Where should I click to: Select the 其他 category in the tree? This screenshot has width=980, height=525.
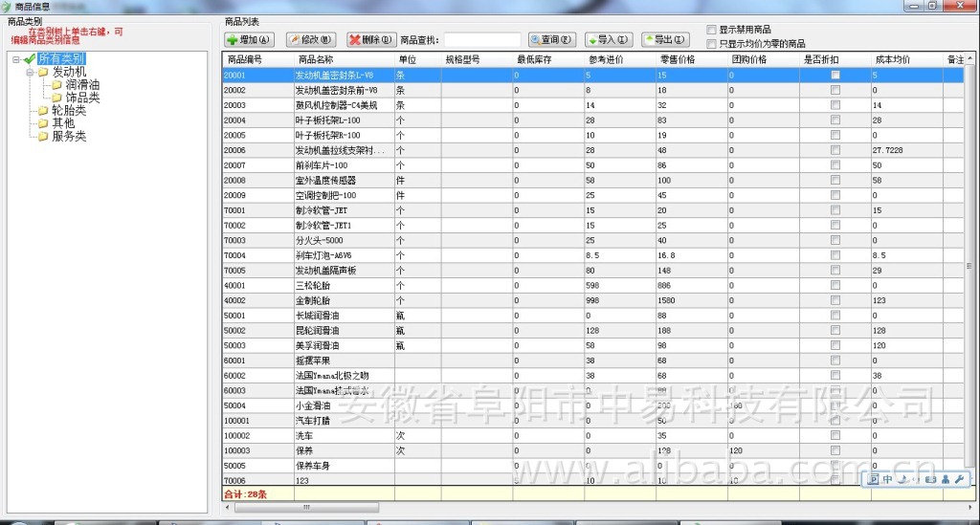pyautogui.click(x=63, y=123)
